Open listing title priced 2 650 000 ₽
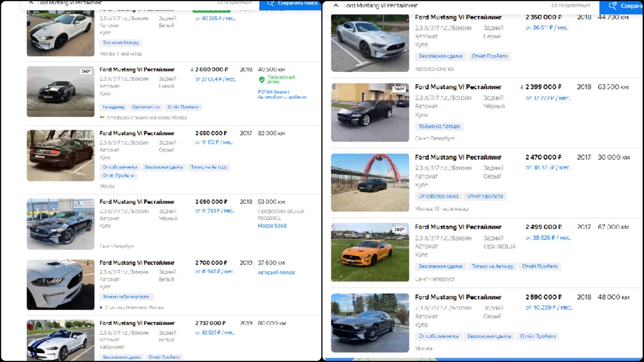The image size is (644, 362). point(137,133)
